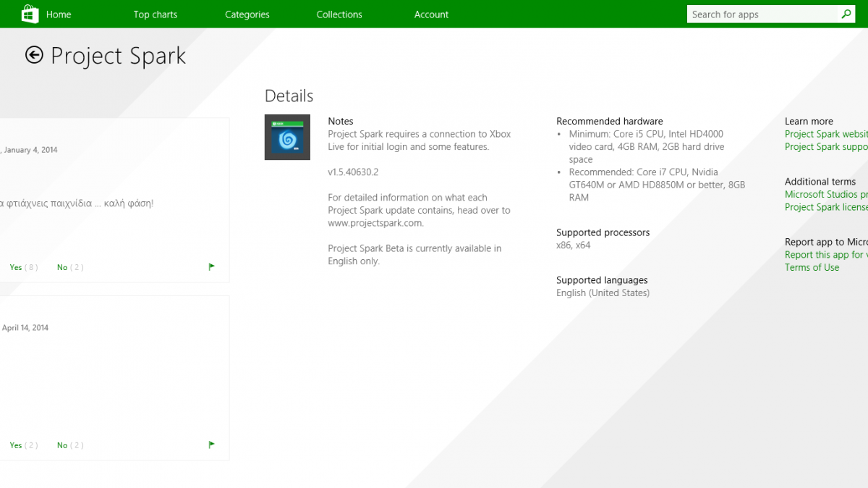The image size is (868, 488).
Task: Click the Details section heading
Action: tap(289, 96)
